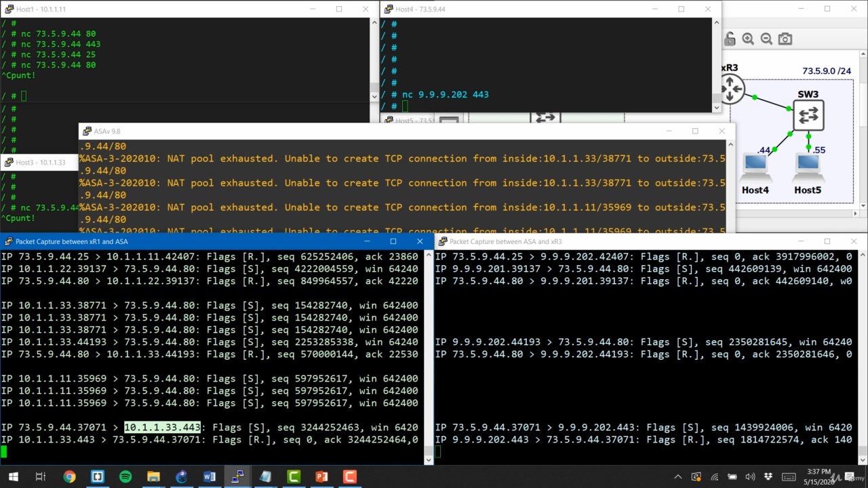Open the taskbar clock and calendar
Screen dimensions: 868x488
[x=819, y=476]
